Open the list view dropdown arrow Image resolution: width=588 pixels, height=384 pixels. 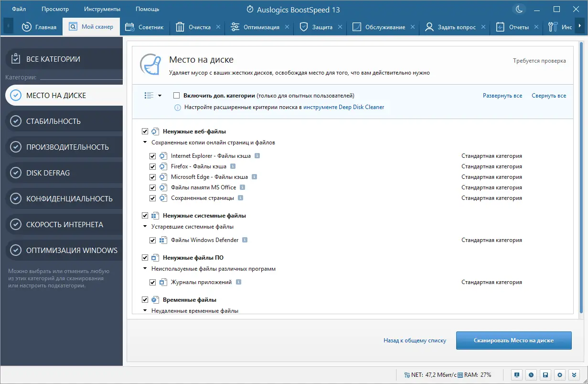[x=160, y=96]
